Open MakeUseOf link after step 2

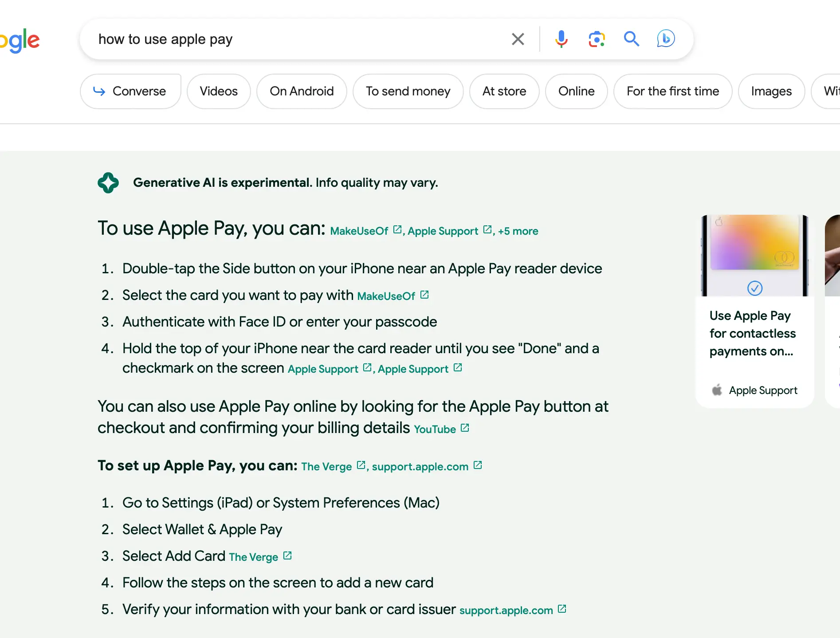tap(386, 296)
